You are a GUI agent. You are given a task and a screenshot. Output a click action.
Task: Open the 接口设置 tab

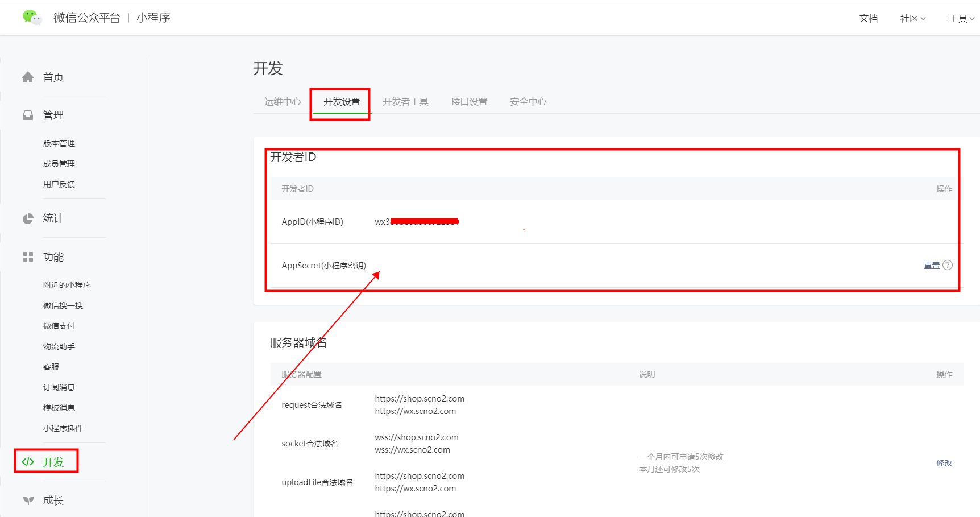tap(469, 101)
